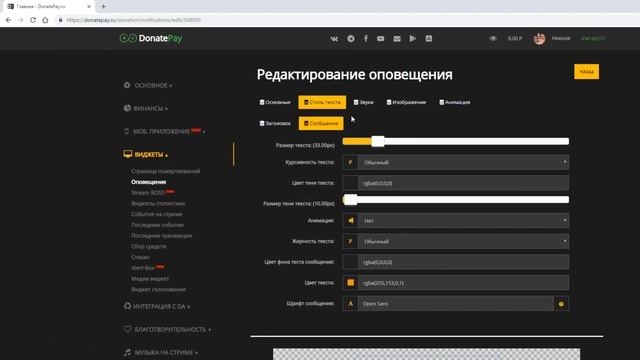Open the Google Play icon in header
The image size is (640, 360).
(413, 38)
